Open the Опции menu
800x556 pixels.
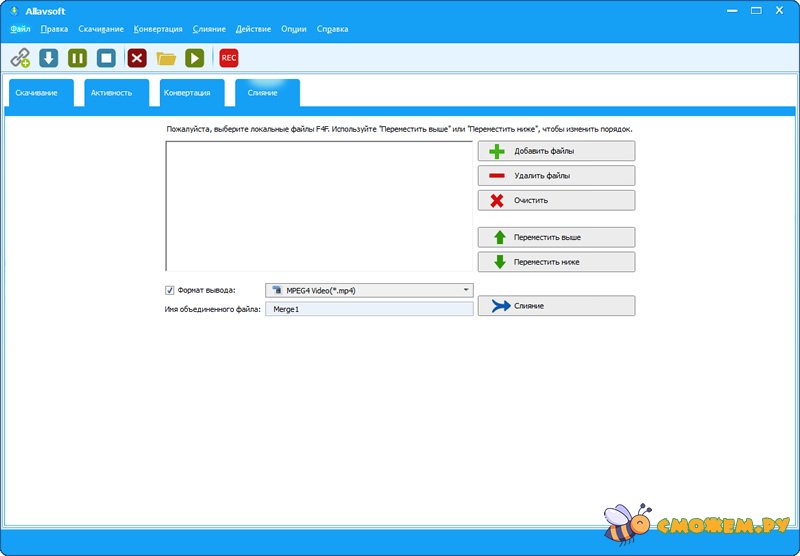294,29
